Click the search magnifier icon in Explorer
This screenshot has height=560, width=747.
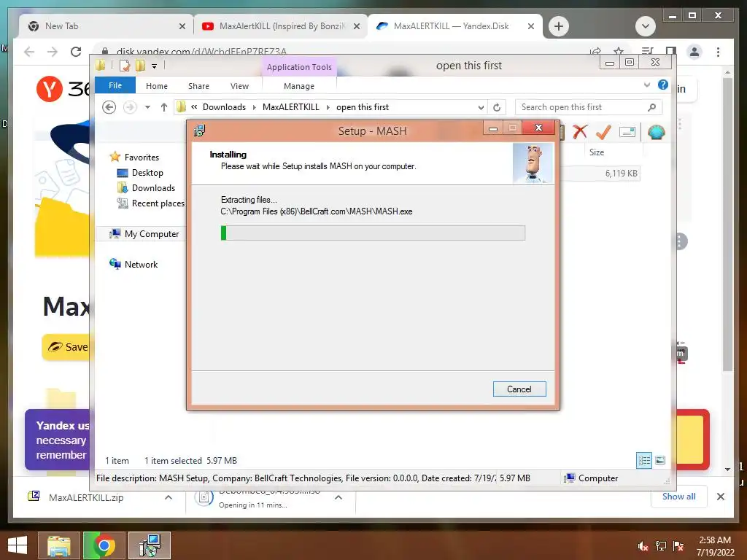(651, 107)
